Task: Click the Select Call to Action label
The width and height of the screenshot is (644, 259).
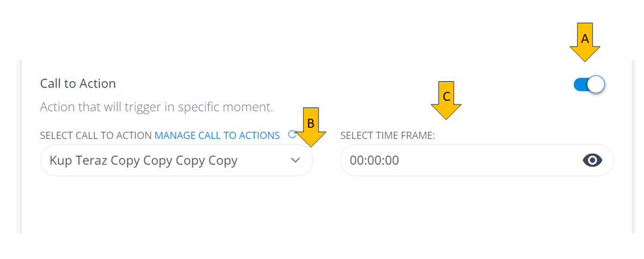Action: pyautogui.click(x=95, y=135)
